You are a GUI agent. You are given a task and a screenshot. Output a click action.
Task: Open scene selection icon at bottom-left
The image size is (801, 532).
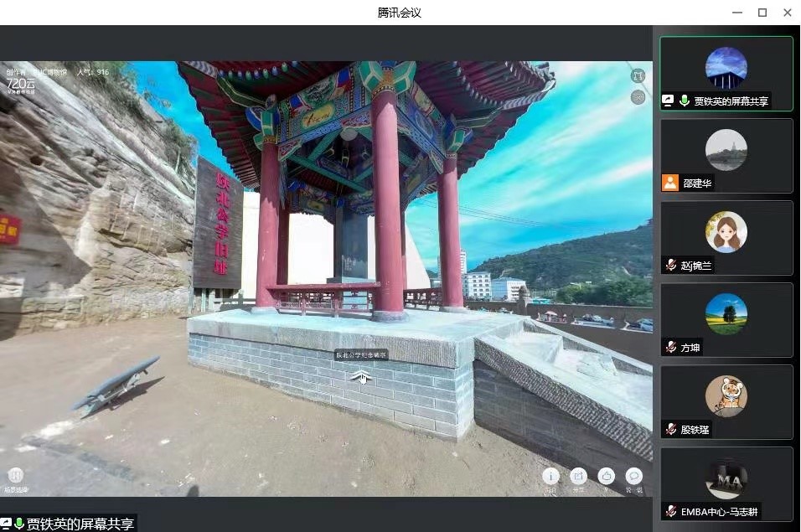pos(15,476)
